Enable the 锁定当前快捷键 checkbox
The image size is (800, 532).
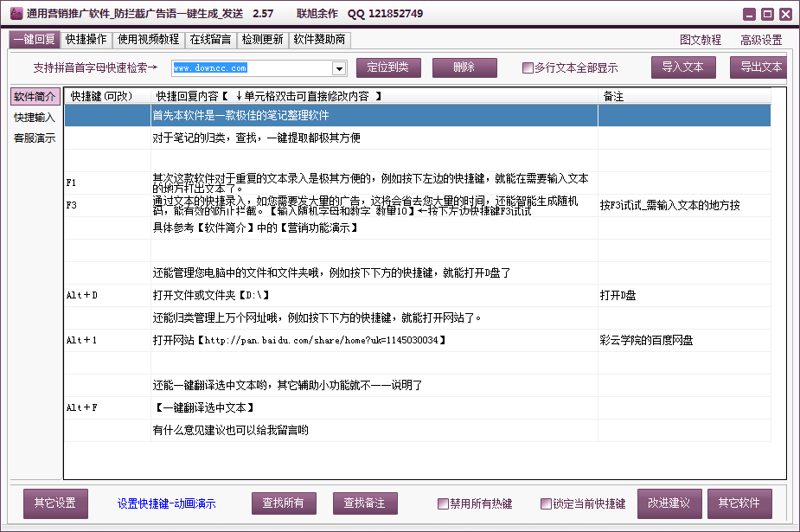click(546, 503)
